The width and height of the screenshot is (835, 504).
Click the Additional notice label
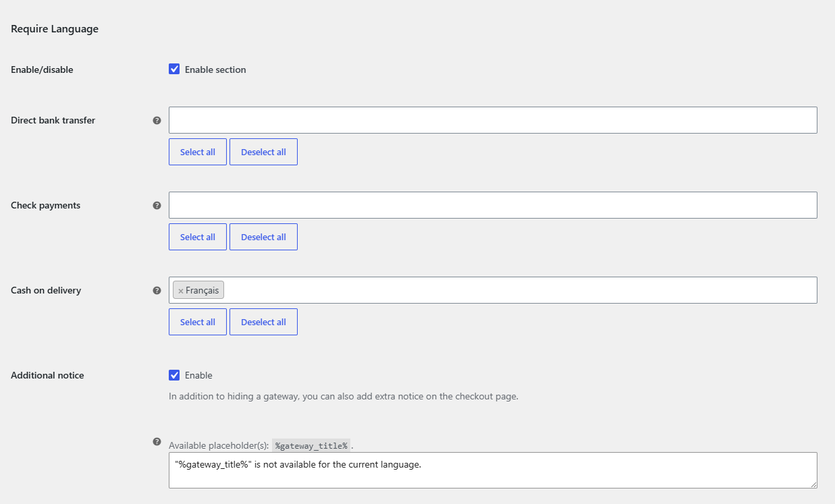tap(47, 375)
